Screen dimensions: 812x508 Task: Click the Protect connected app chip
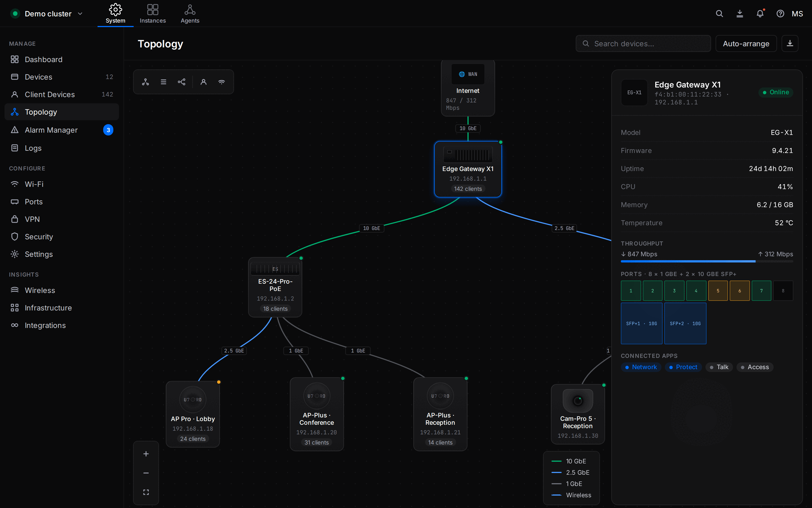coord(683,367)
